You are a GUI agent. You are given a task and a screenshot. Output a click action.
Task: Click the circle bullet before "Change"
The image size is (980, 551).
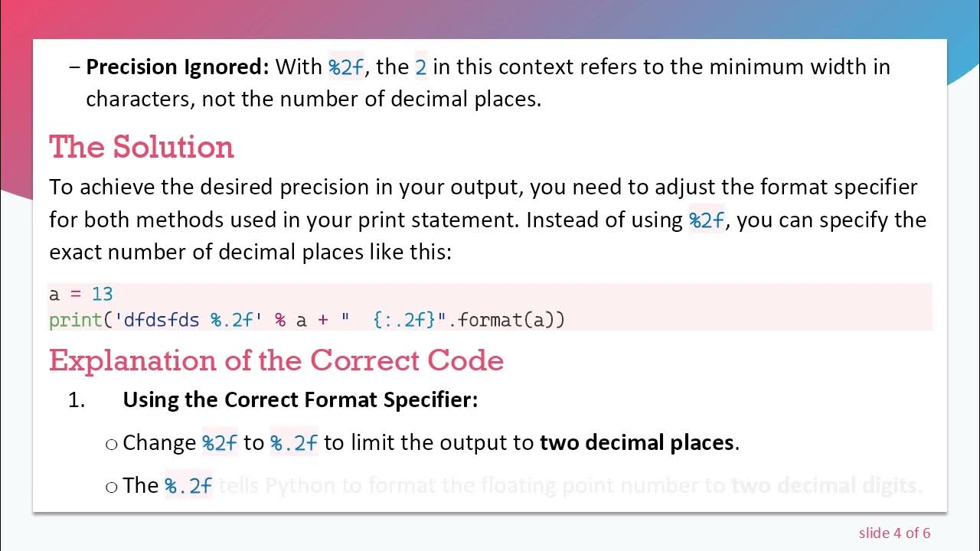pos(112,444)
